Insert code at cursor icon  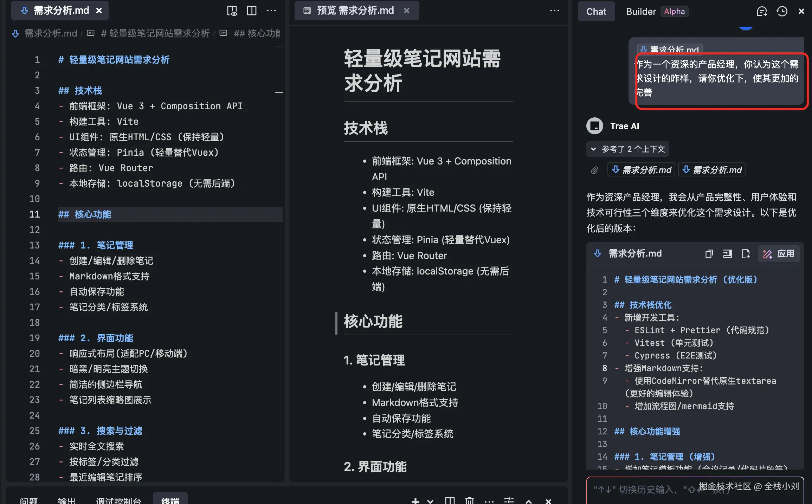pyautogui.click(x=727, y=254)
